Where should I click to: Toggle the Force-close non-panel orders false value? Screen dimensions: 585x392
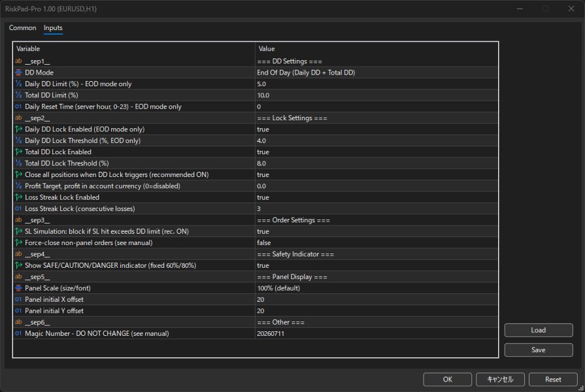click(376, 242)
